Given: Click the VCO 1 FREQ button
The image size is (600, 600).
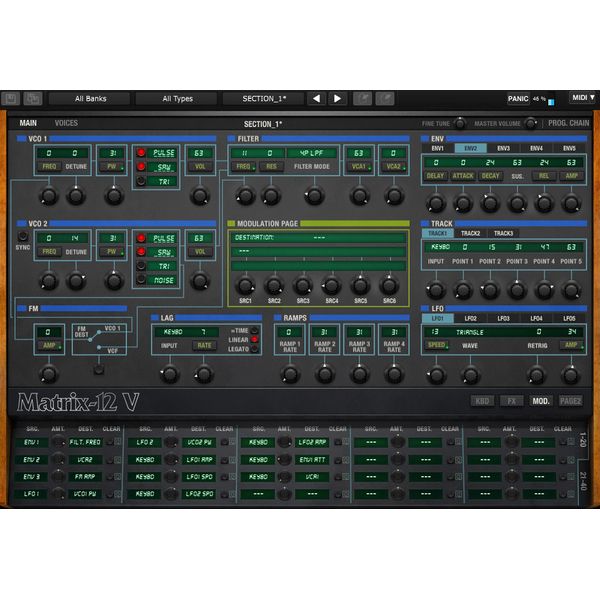Looking at the screenshot, I should tap(49, 166).
